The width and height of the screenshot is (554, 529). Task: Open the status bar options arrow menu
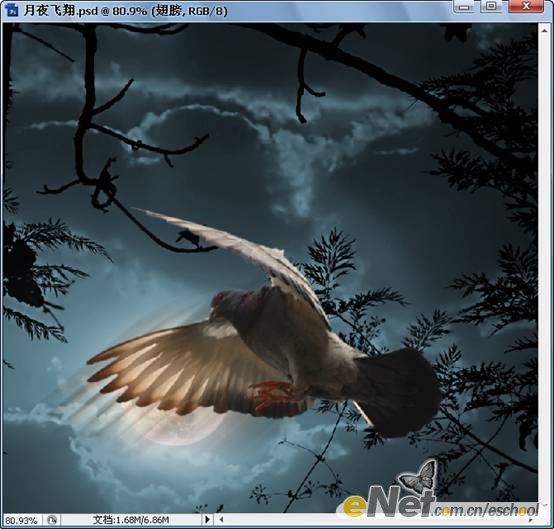tap(207, 519)
